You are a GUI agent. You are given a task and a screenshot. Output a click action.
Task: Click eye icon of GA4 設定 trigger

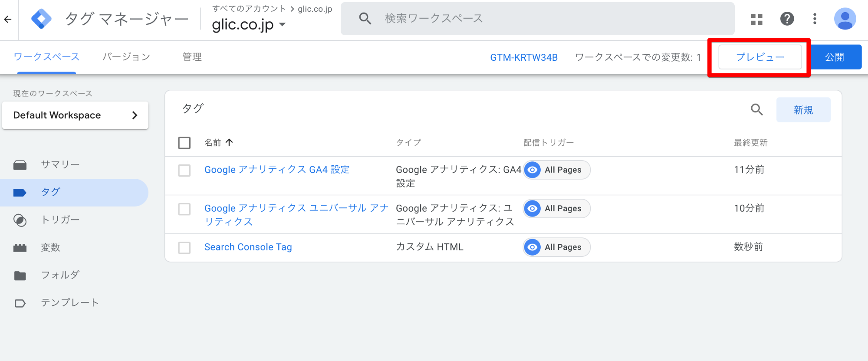(x=532, y=170)
